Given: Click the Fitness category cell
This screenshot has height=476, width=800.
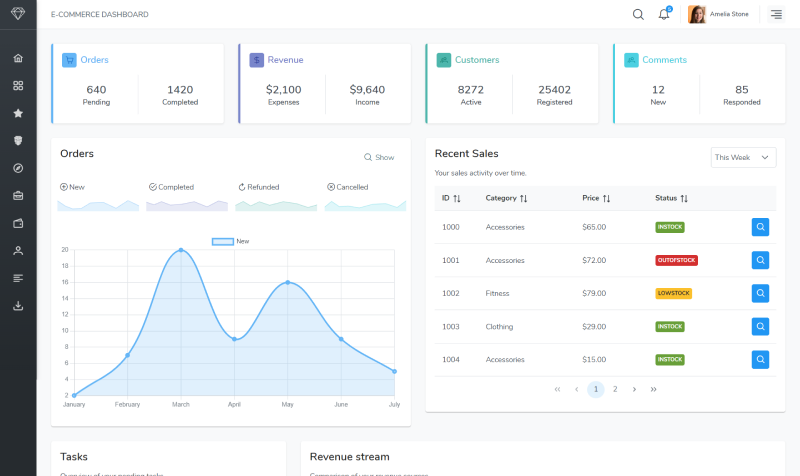Looking at the screenshot, I should (x=497, y=293).
